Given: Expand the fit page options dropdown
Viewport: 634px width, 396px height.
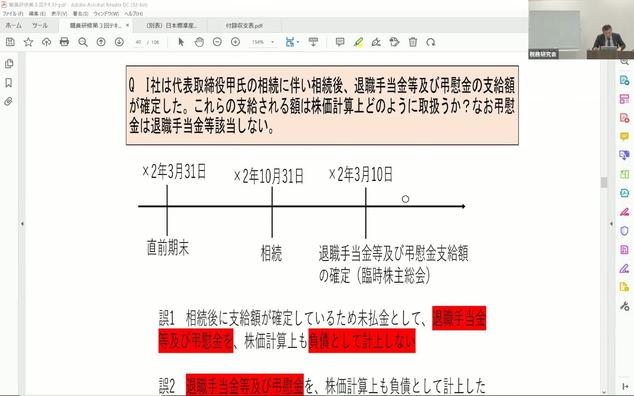Looking at the screenshot, I should coord(298,42).
